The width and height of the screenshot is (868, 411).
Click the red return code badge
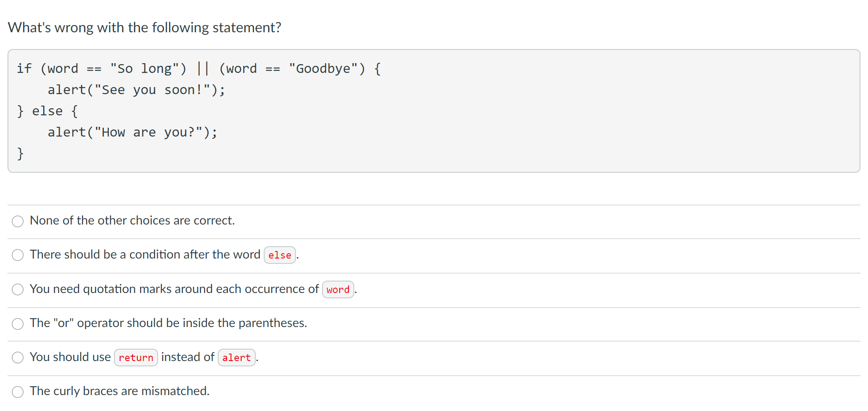136,357
